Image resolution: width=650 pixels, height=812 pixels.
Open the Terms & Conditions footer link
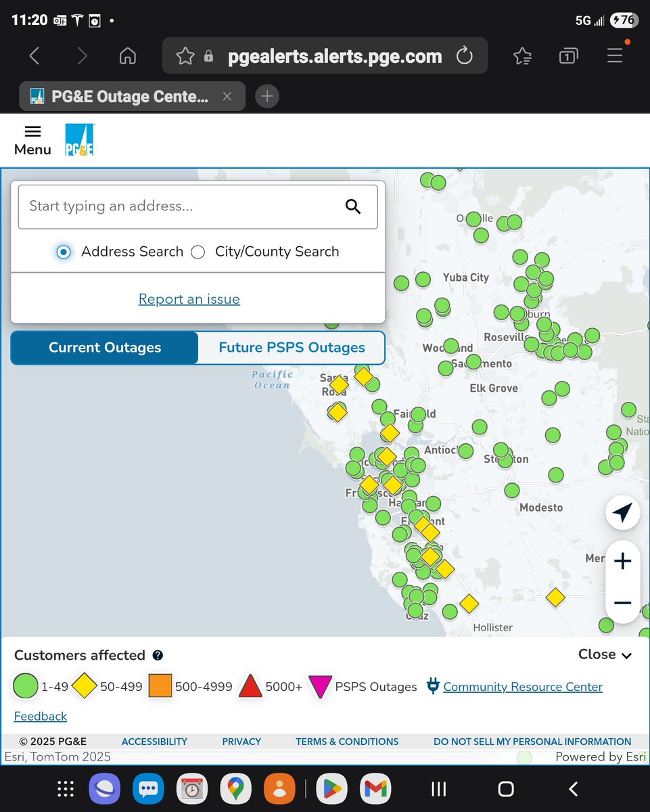[347, 742]
